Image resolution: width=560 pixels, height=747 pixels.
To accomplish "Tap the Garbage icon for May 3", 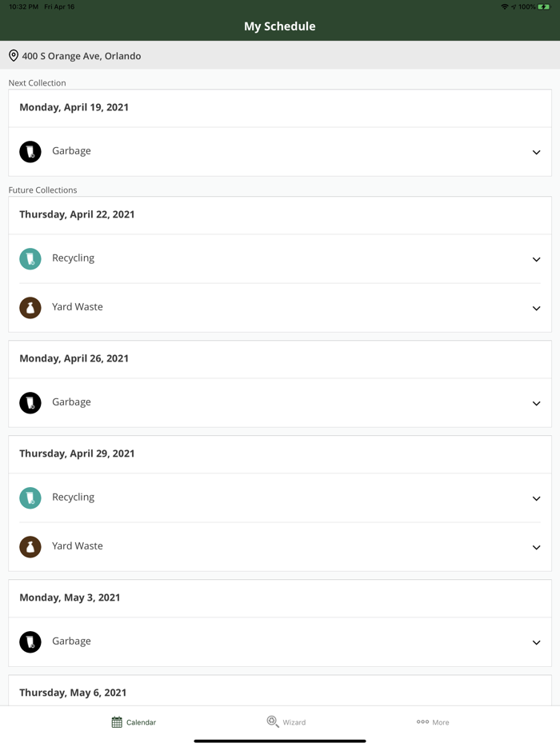I will (x=30, y=642).
